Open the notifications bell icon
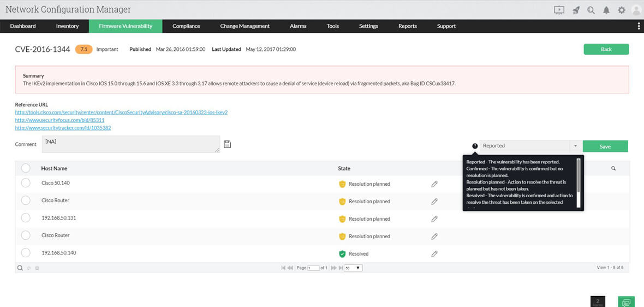This screenshot has height=307, width=644. coord(606,10)
